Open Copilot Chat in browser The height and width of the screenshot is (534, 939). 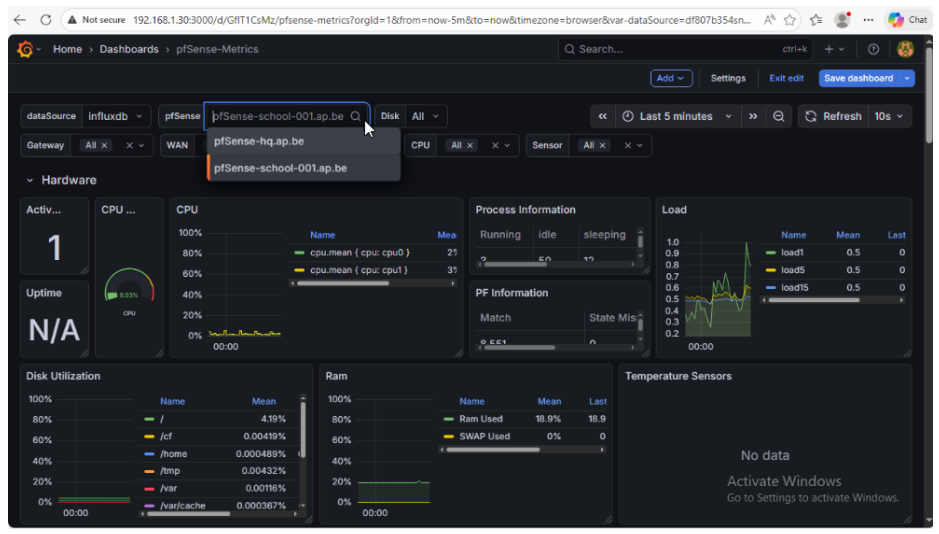(907, 20)
